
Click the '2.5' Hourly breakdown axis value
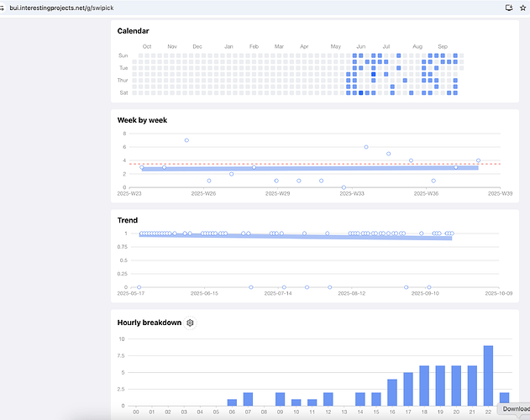[121, 389]
